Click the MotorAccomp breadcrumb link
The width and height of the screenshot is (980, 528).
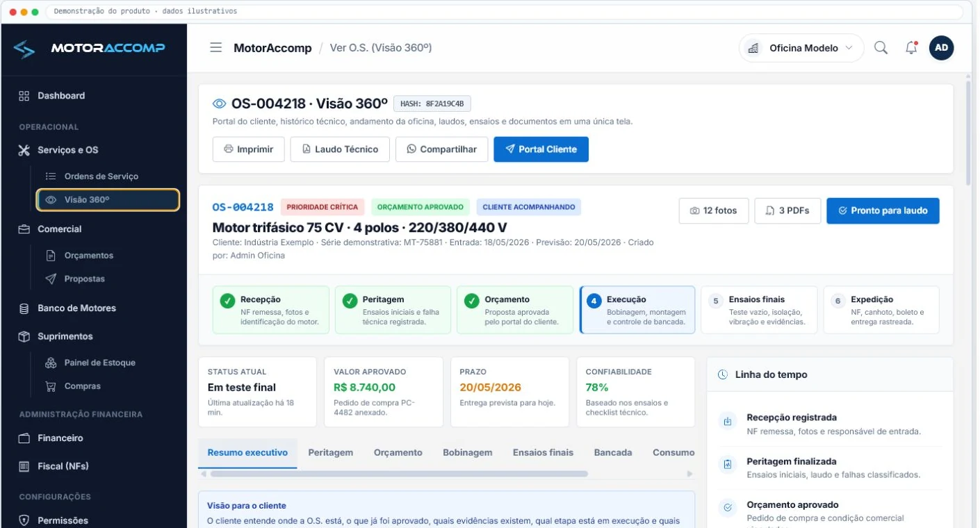point(272,48)
